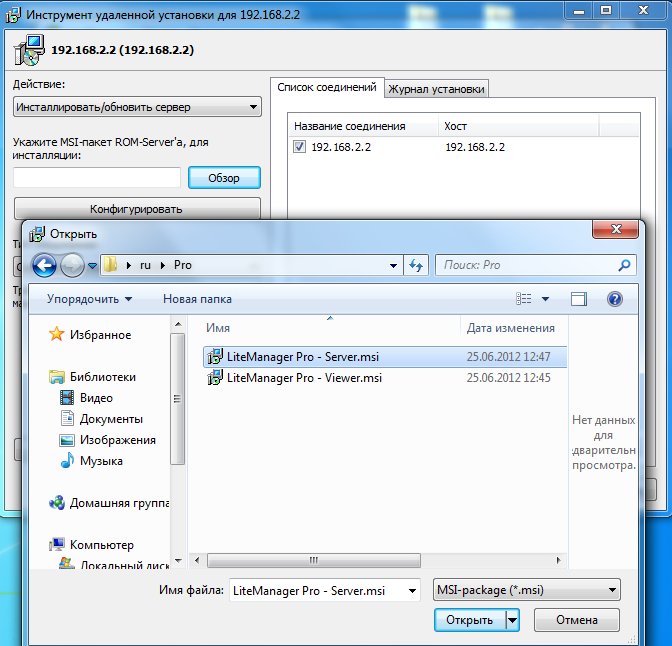
Task: Open the 'Документы' library
Action: click(111, 419)
